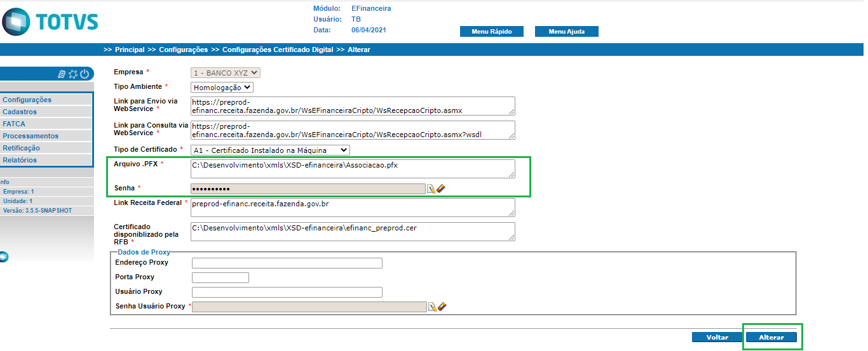Screen dimensions: 868x351
Task: Open Retificação in the side menu
Action: point(46,148)
